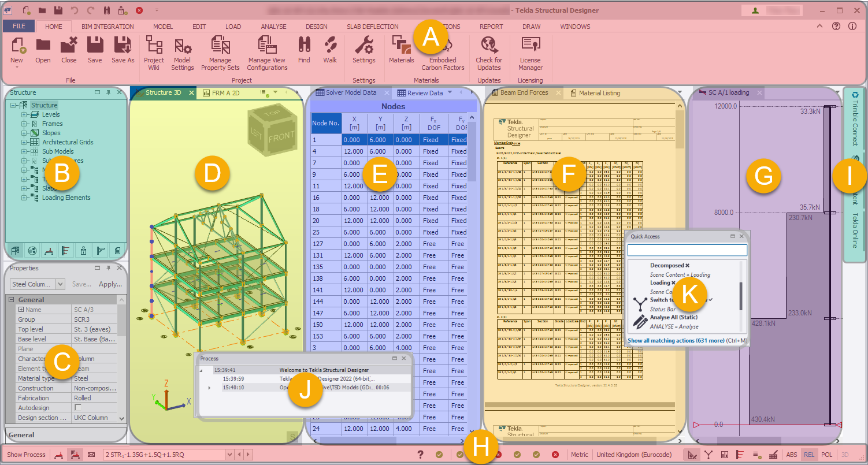Open the FILE menu
Image resolution: width=868 pixels, height=465 pixels.
pyautogui.click(x=18, y=27)
